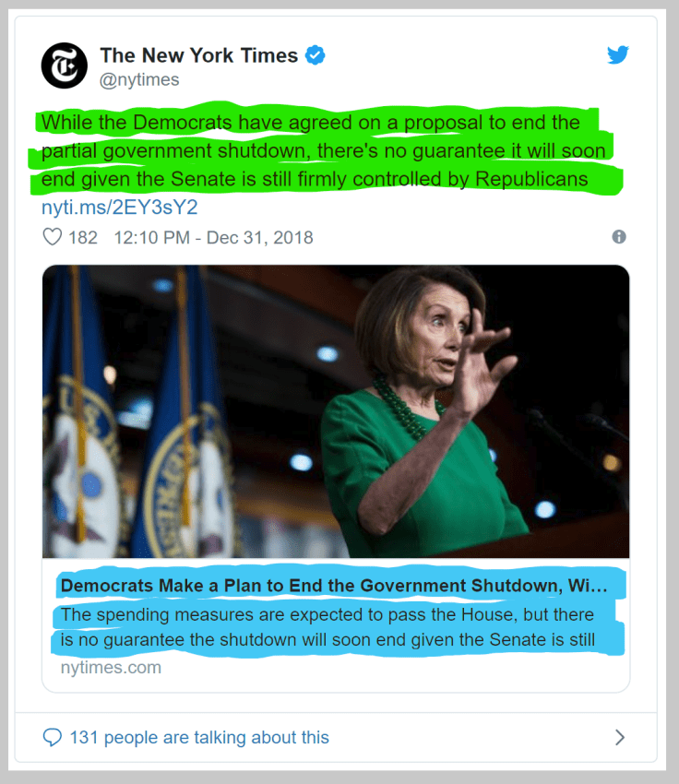Click the word 'Republicans' ending the tweet
Image resolution: width=679 pixels, height=784 pixels.
(x=531, y=179)
